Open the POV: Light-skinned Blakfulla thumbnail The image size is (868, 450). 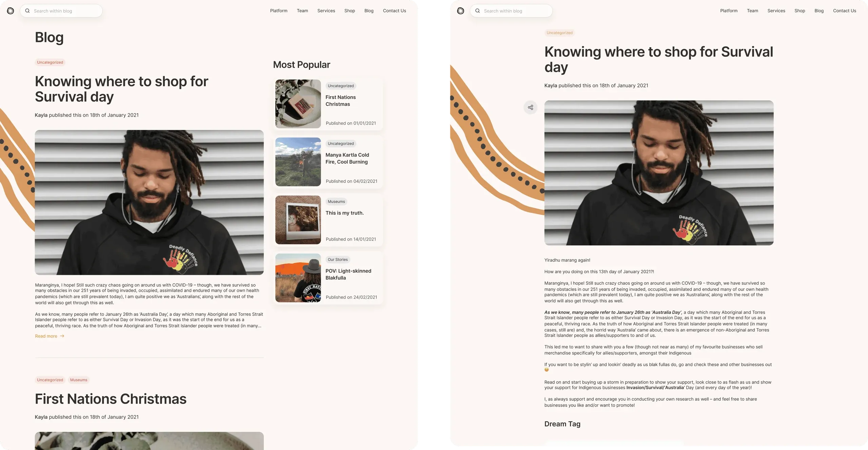tap(298, 278)
